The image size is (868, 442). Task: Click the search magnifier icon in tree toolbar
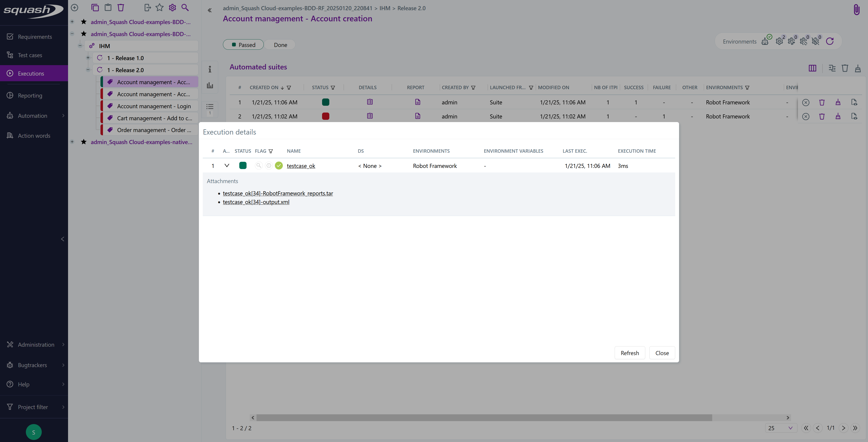pyautogui.click(x=185, y=7)
